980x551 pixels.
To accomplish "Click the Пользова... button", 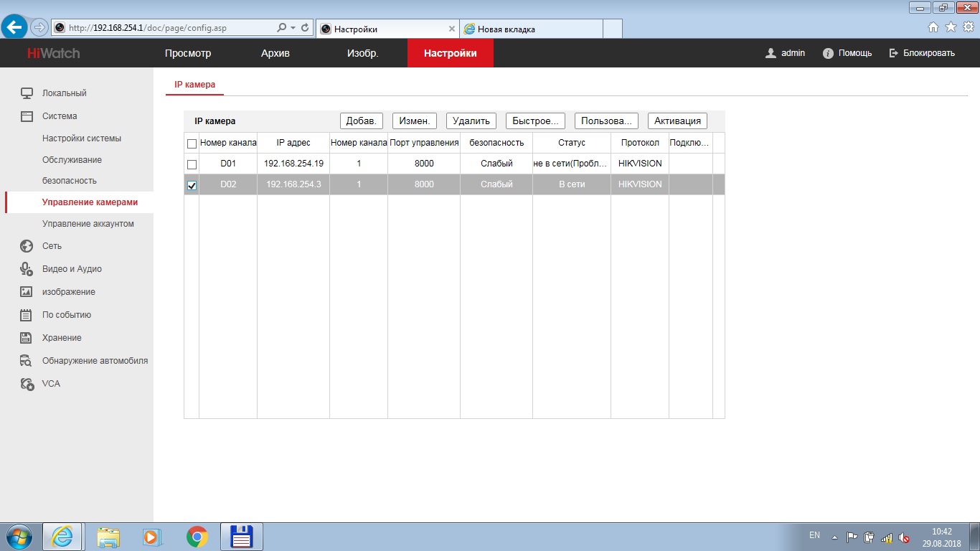I will pyautogui.click(x=606, y=121).
